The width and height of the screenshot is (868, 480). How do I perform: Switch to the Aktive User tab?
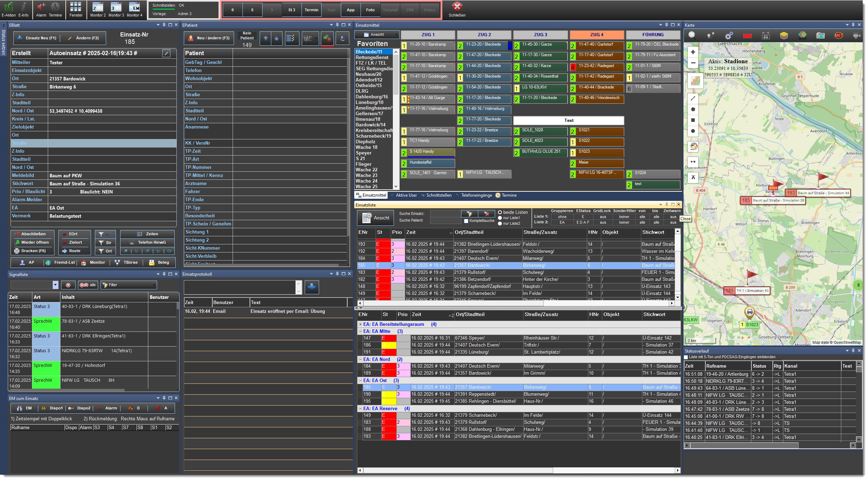click(406, 195)
